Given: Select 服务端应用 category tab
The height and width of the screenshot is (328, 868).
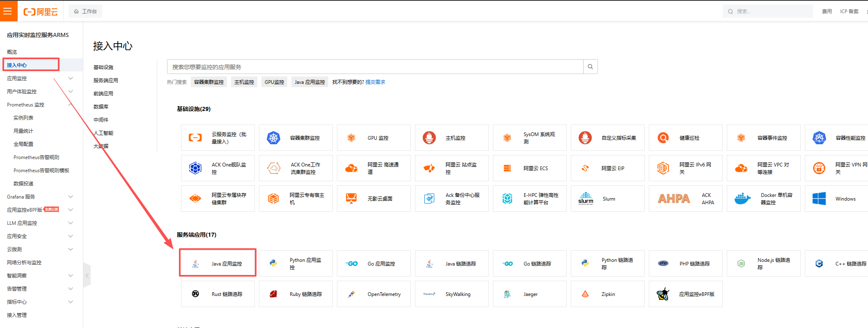Looking at the screenshot, I should click(106, 81).
